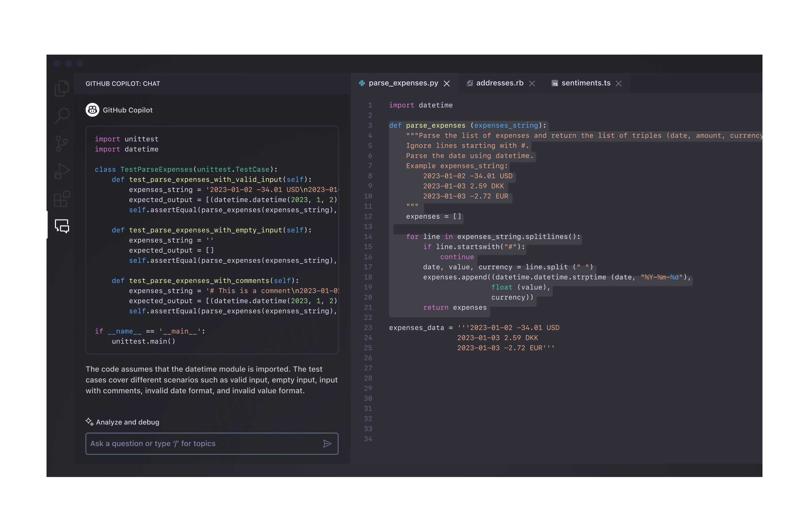809x532 pixels.
Task: Click line number 14 in the editor gutter
Action: 368,237
